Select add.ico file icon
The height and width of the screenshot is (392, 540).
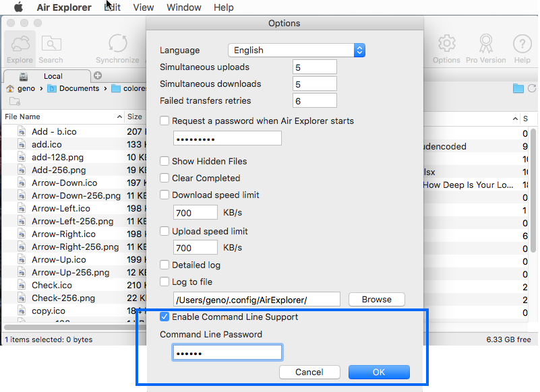coord(22,144)
